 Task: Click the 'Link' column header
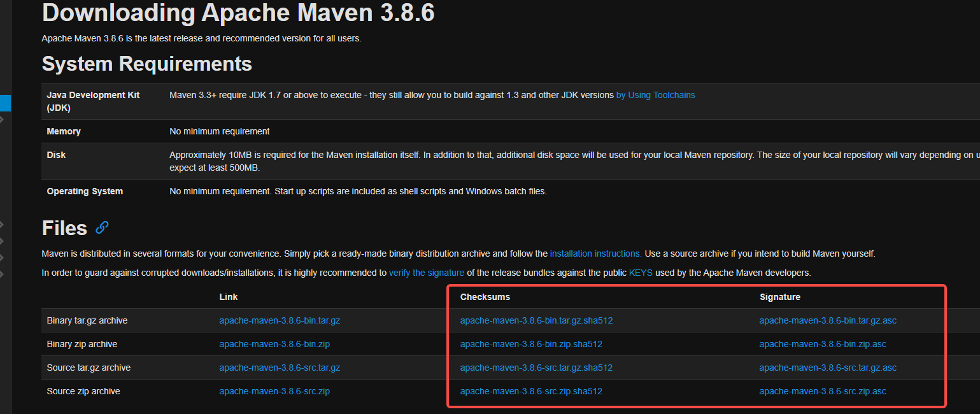229,297
